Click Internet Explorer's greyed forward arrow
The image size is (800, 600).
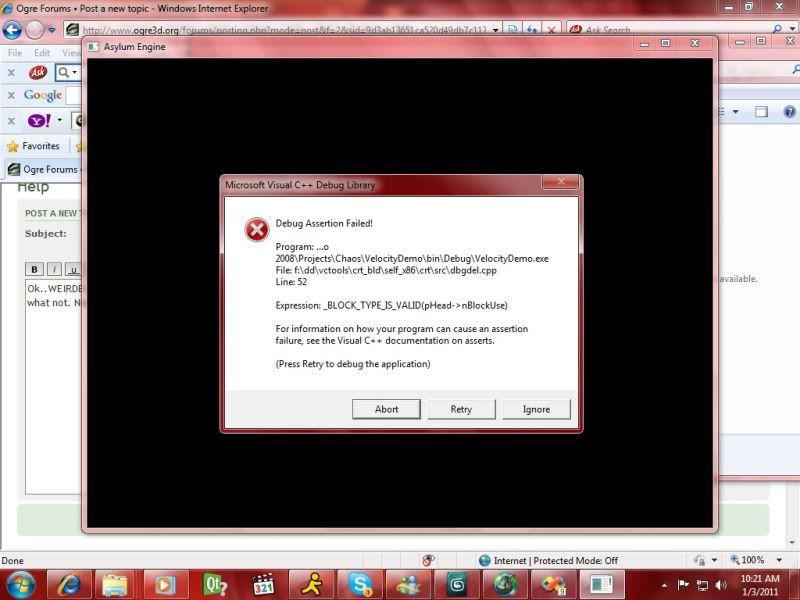click(x=34, y=30)
